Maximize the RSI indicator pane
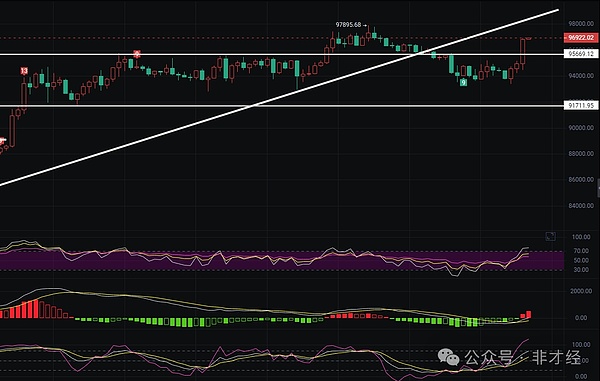 (550, 236)
